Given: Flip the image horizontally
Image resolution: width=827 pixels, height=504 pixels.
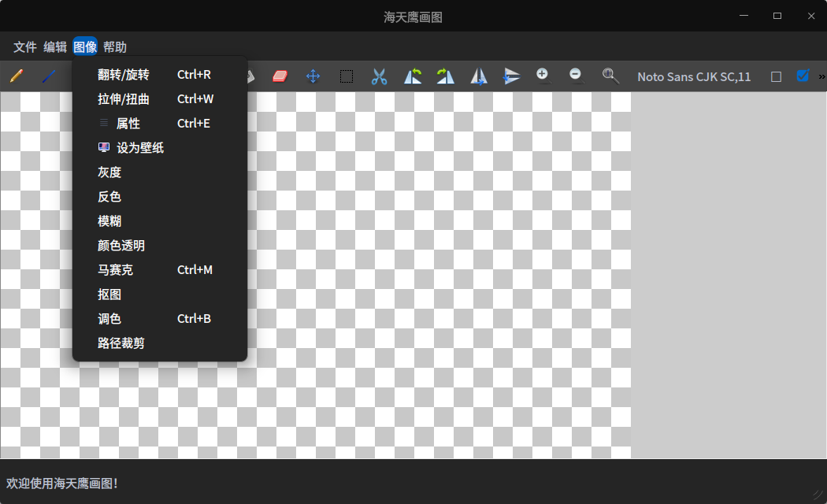Looking at the screenshot, I should pyautogui.click(x=478, y=76).
